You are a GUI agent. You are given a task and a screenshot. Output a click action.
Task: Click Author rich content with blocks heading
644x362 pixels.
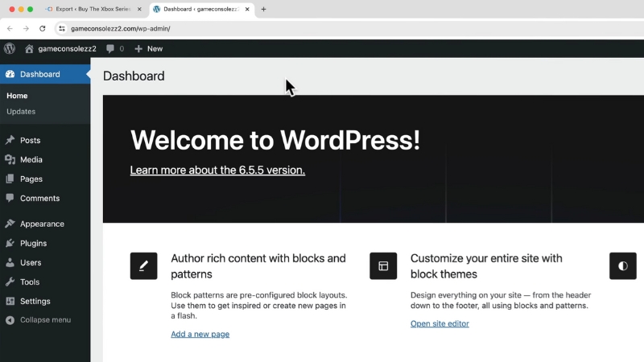click(258, 266)
